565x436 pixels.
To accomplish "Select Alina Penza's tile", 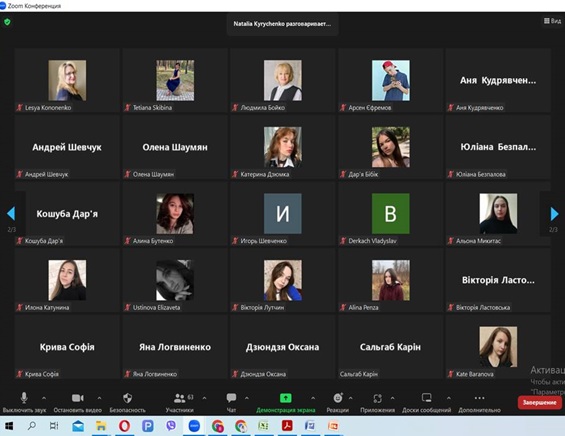I will click(391, 280).
